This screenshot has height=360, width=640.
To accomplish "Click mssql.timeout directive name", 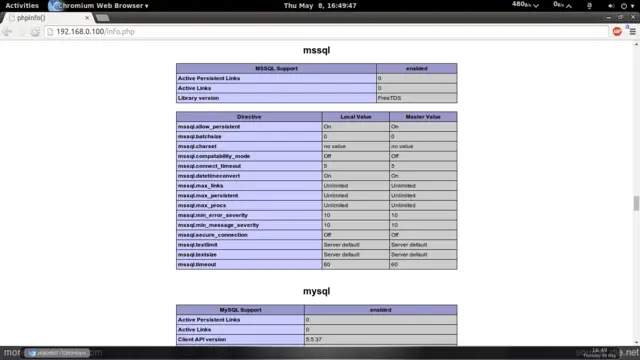I will tap(197, 264).
